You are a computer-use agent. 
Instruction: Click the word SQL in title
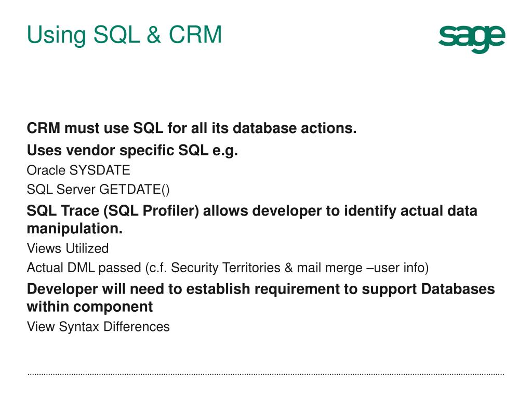tap(116, 35)
